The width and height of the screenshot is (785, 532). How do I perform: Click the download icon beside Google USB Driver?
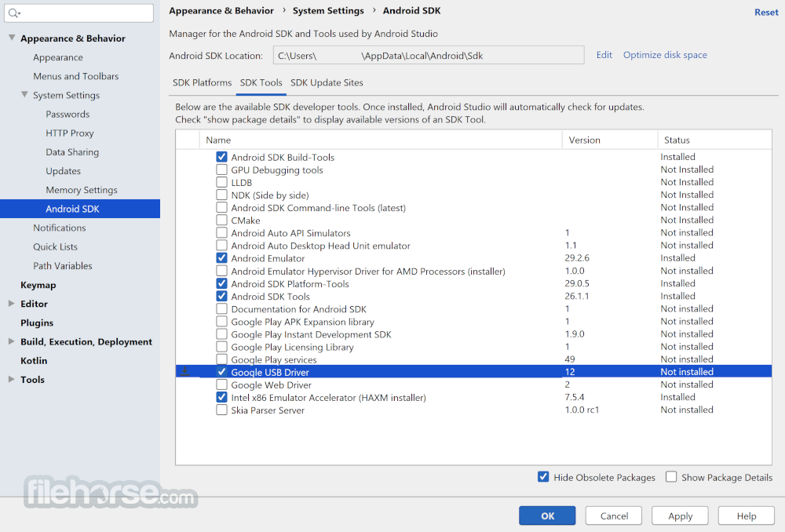[185, 371]
